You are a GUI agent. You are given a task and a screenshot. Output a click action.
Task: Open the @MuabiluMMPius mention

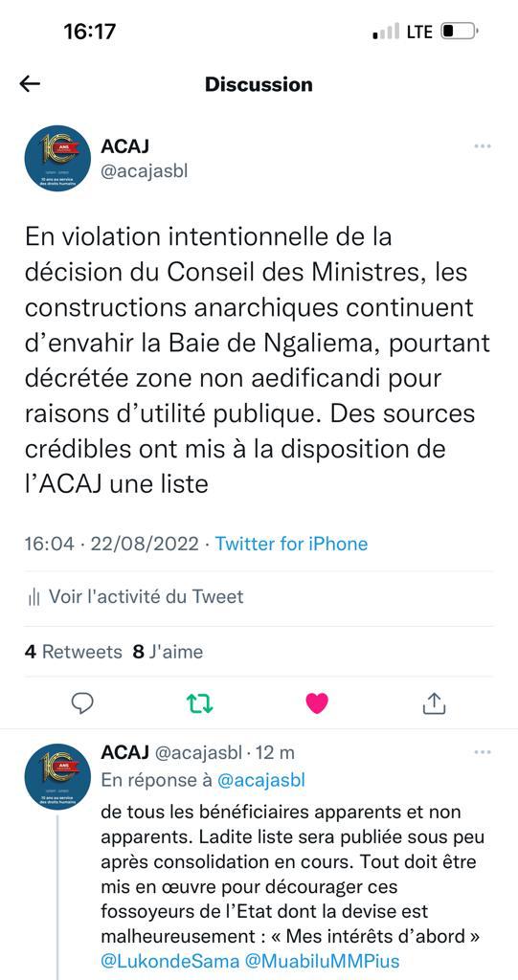tap(322, 960)
